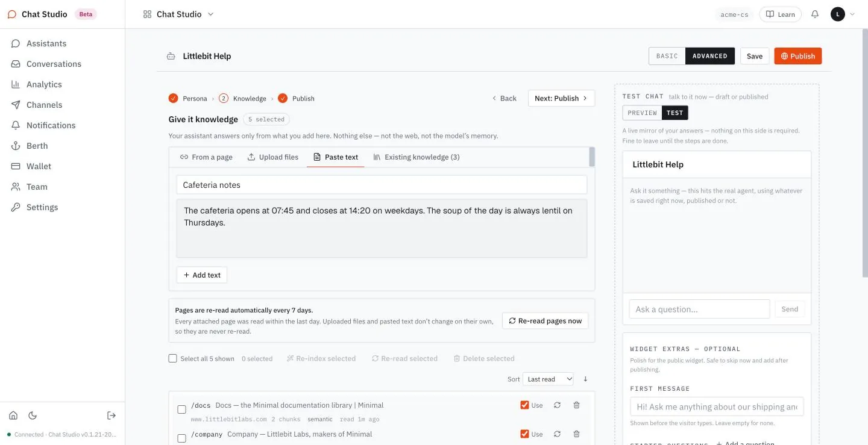Viewport: 868px width, 445px height.
Task: Switch editor mode to Basic
Action: [667, 56]
